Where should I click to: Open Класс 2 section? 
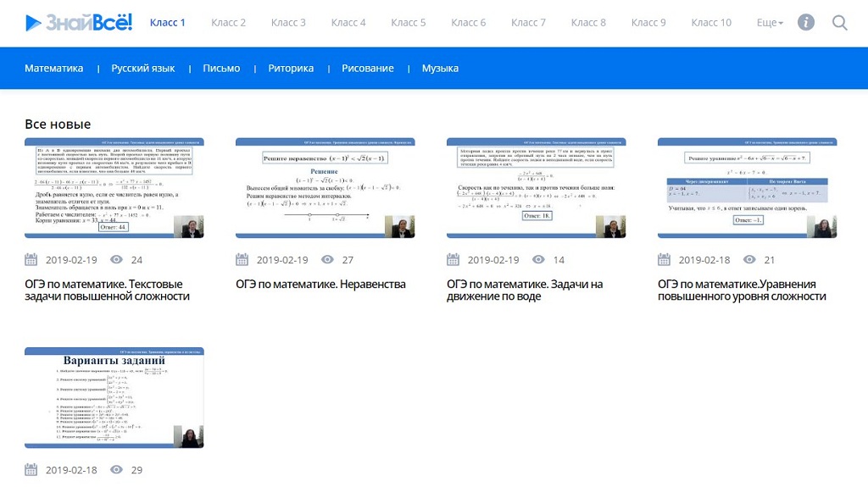click(x=228, y=23)
